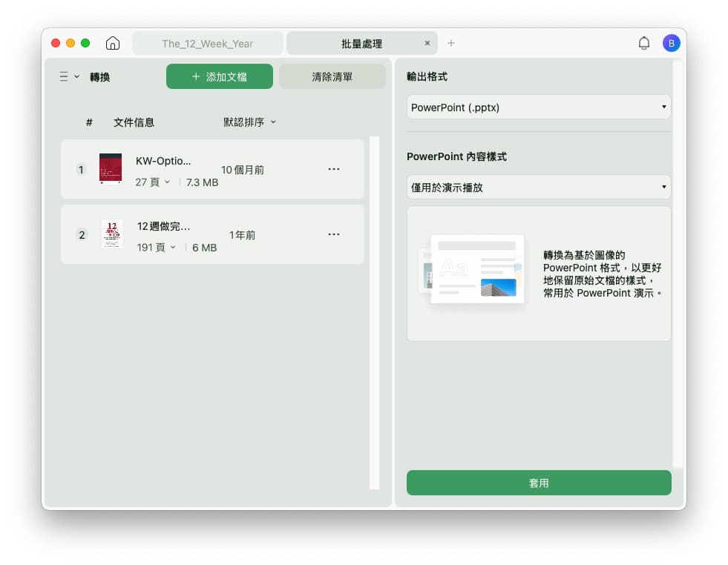
Task: Open the notifications bell icon
Action: coord(643,43)
